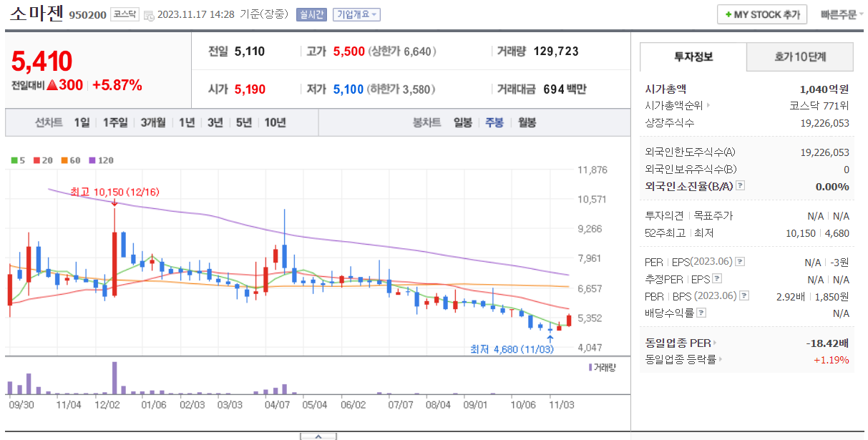This screenshot has height=440, width=868.
Task: Click the PBR BPS value 2.92배 | 1,850원
Action: (x=812, y=296)
